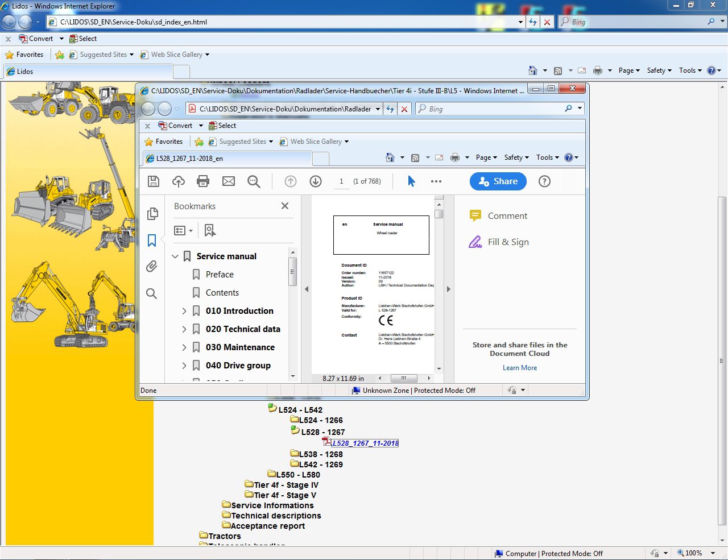Viewport: 728px width, 560px height.
Task: Open the L538 - 1268 folder
Action: 321,454
